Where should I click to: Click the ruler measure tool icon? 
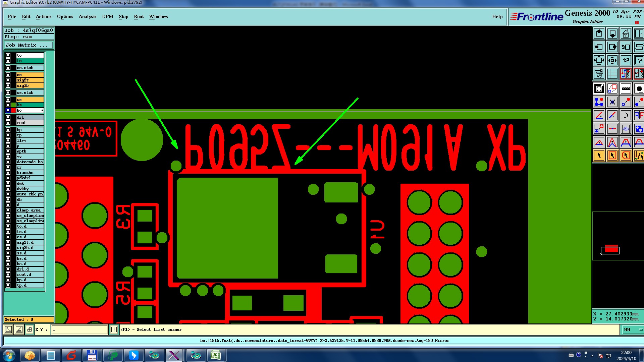(626, 89)
